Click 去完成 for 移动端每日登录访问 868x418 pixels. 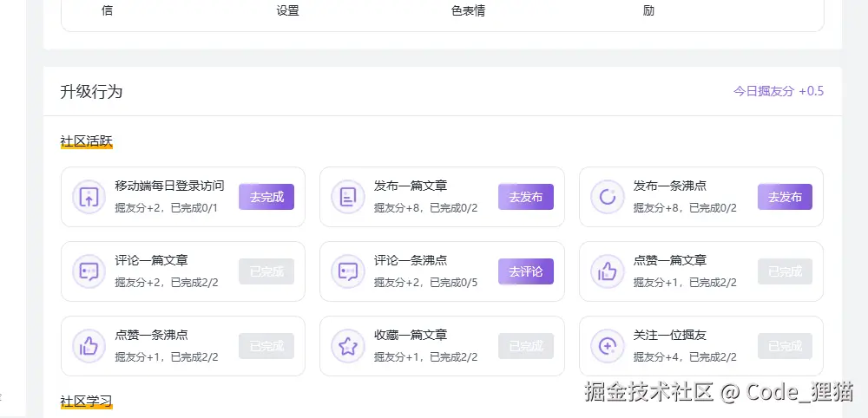pos(266,197)
